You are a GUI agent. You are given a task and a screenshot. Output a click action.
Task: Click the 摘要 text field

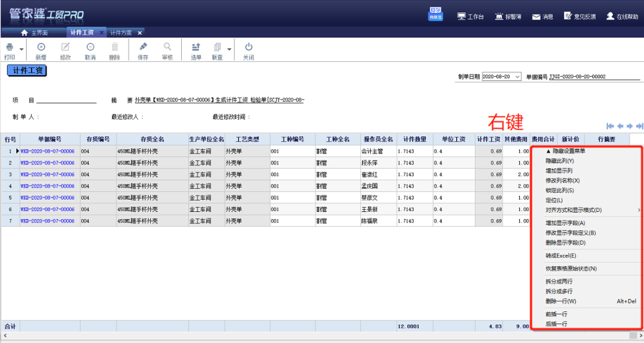coord(219,99)
